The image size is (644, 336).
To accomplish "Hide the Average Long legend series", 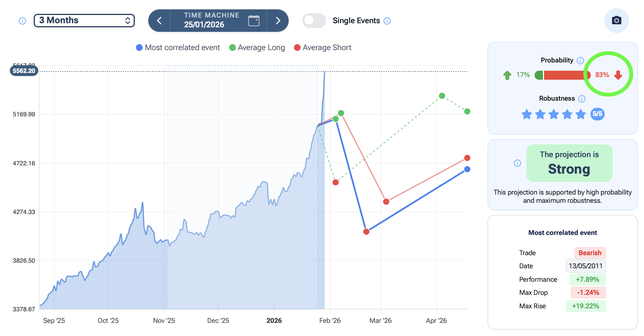I will (x=257, y=48).
